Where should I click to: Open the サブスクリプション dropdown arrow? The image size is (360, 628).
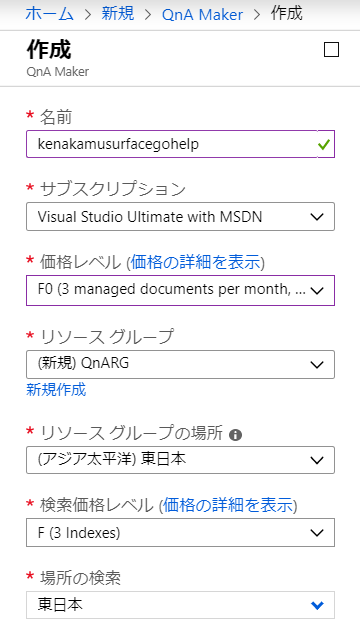pos(317,217)
